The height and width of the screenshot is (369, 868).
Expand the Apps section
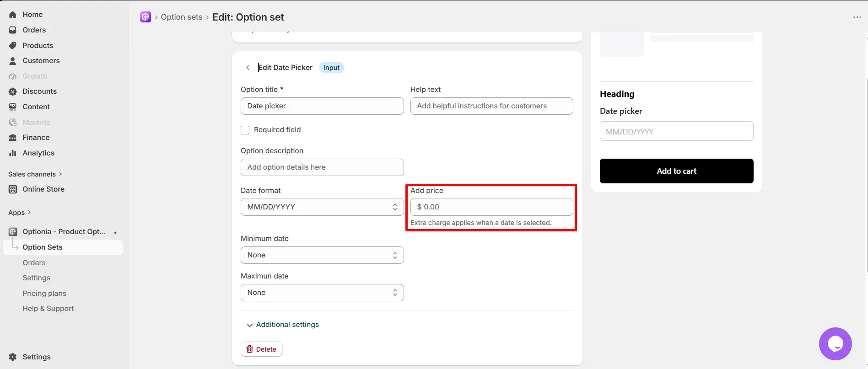coord(20,213)
